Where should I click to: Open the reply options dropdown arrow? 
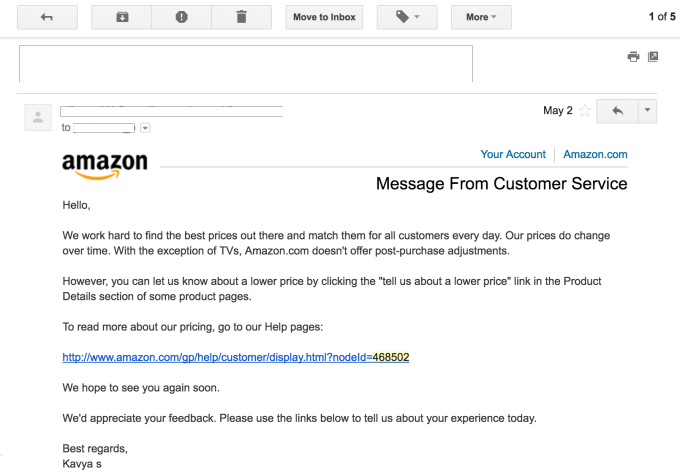(x=647, y=111)
